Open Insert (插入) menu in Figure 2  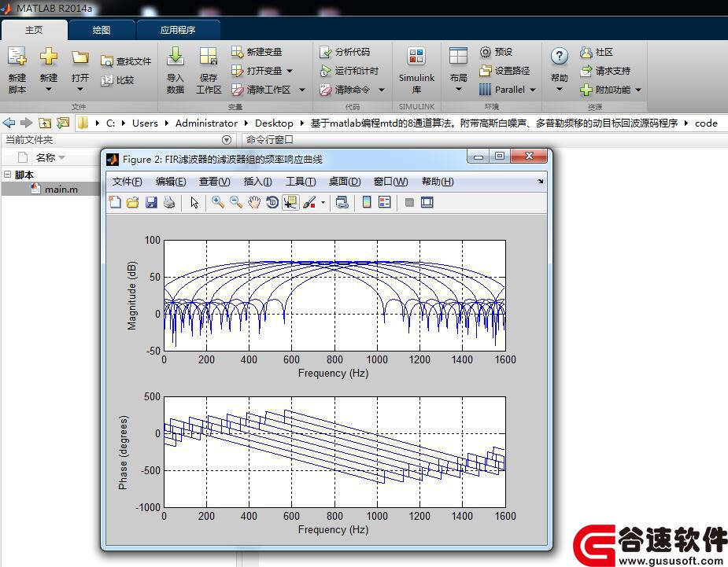257,182
